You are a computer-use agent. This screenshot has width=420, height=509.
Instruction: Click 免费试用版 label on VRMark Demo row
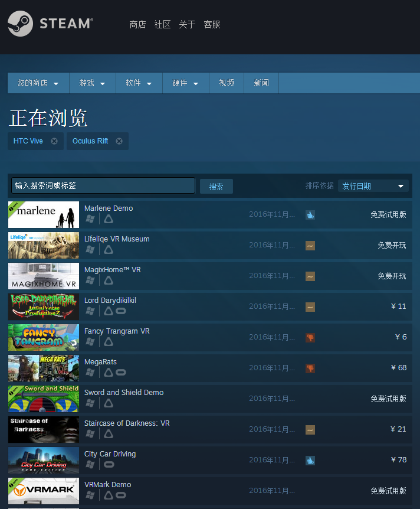point(388,491)
